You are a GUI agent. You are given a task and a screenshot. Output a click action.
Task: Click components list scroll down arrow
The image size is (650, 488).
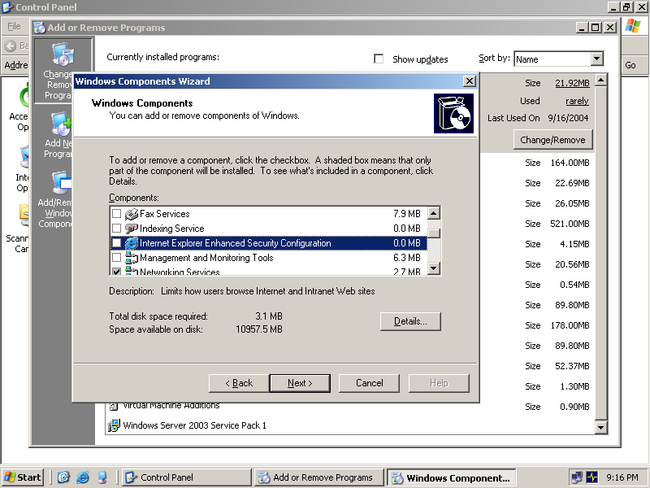[434, 268]
